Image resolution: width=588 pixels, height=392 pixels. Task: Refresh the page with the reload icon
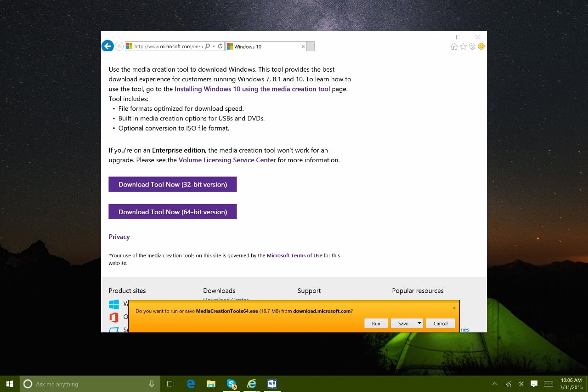click(220, 46)
